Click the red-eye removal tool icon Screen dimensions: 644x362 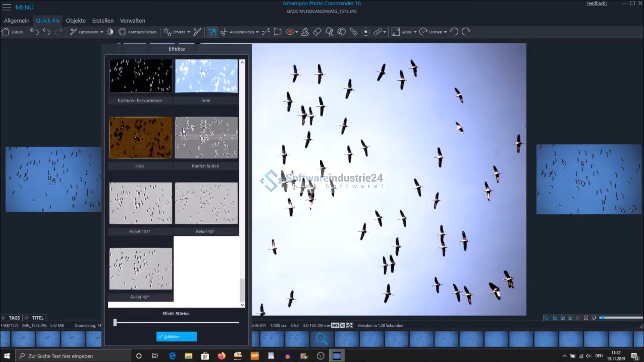click(290, 32)
